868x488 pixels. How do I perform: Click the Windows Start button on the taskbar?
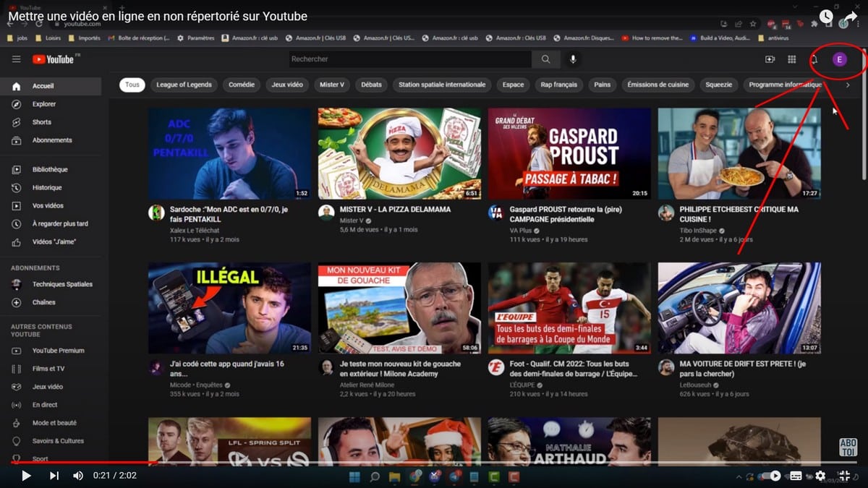pos(354,476)
